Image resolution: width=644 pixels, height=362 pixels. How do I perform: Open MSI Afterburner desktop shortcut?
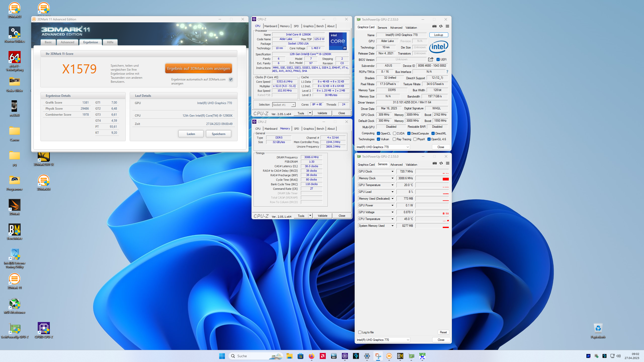click(15, 306)
